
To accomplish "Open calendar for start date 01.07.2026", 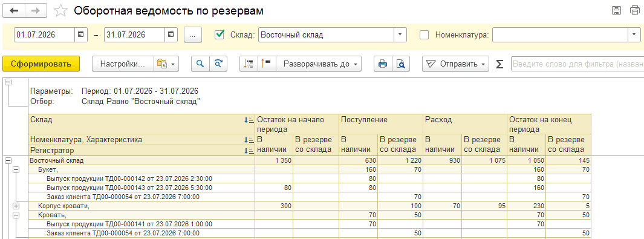I will (81, 35).
